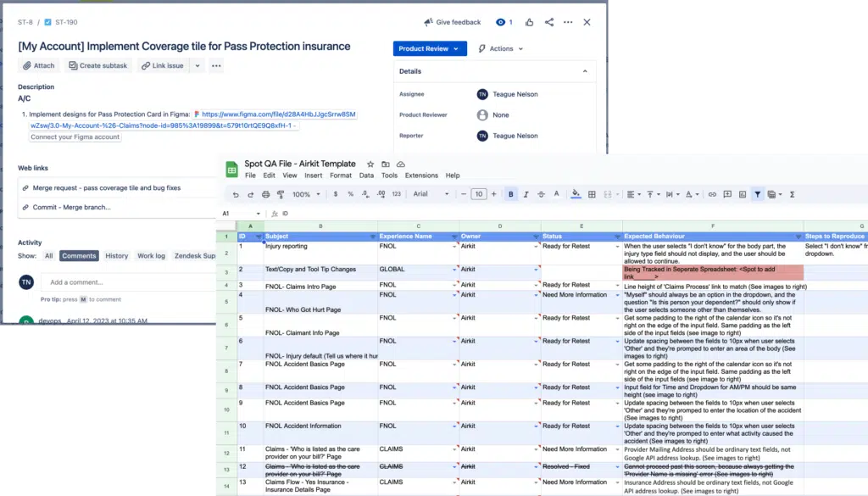Open the Status column filter dropdown
The width and height of the screenshot is (868, 496).
click(617, 237)
